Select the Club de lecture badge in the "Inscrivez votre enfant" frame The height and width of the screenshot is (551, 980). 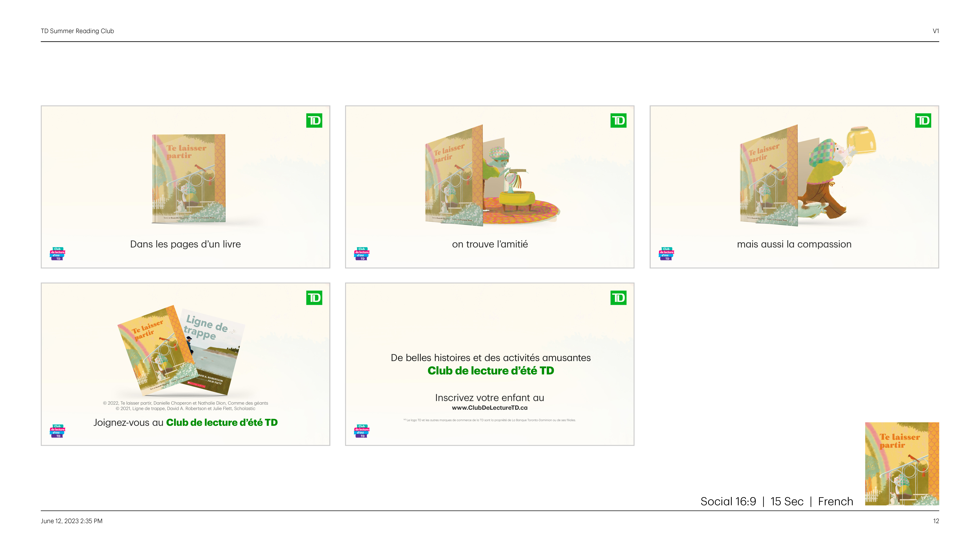coord(362,431)
